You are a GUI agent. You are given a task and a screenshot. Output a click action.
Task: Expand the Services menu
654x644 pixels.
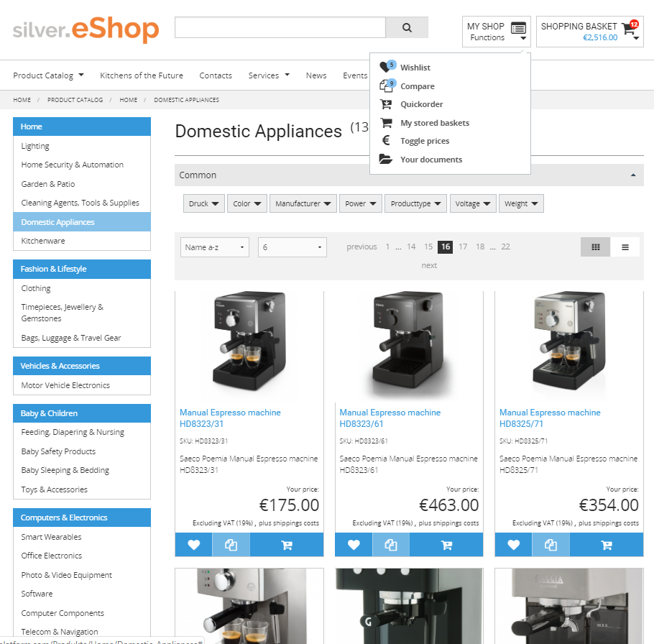[x=269, y=75]
